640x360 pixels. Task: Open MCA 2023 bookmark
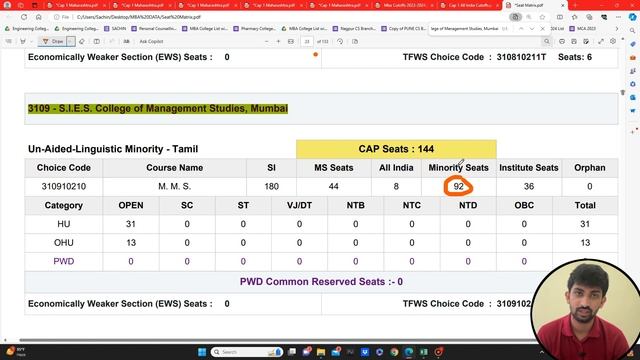(582, 29)
